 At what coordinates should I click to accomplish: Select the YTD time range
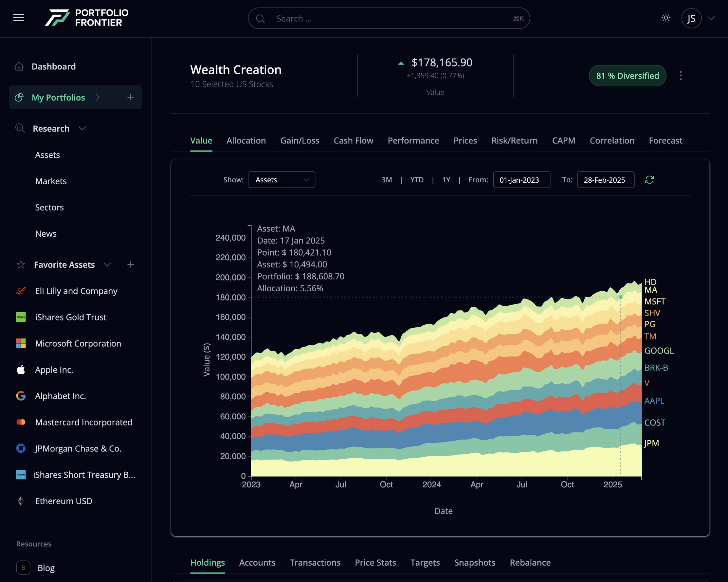point(417,180)
